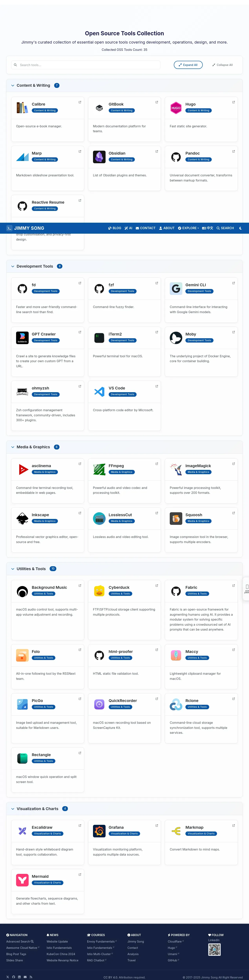
Task: Click the GitHub footer social icon
Action: (x=13, y=977)
